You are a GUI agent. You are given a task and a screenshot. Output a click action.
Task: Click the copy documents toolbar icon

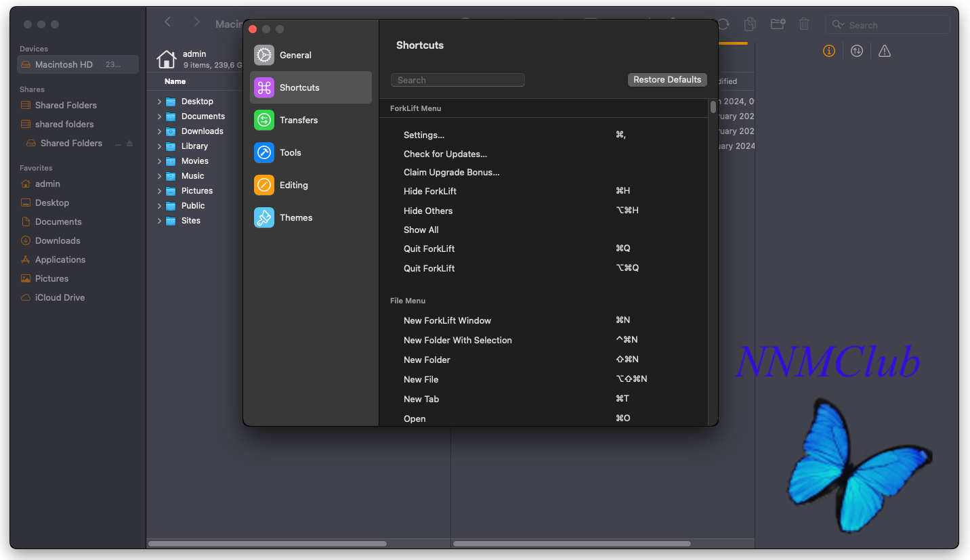click(750, 24)
